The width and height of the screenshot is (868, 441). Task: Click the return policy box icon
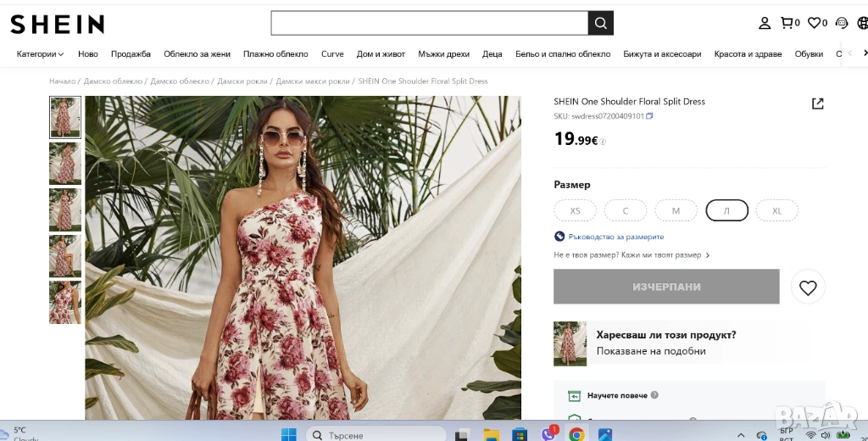[574, 395]
